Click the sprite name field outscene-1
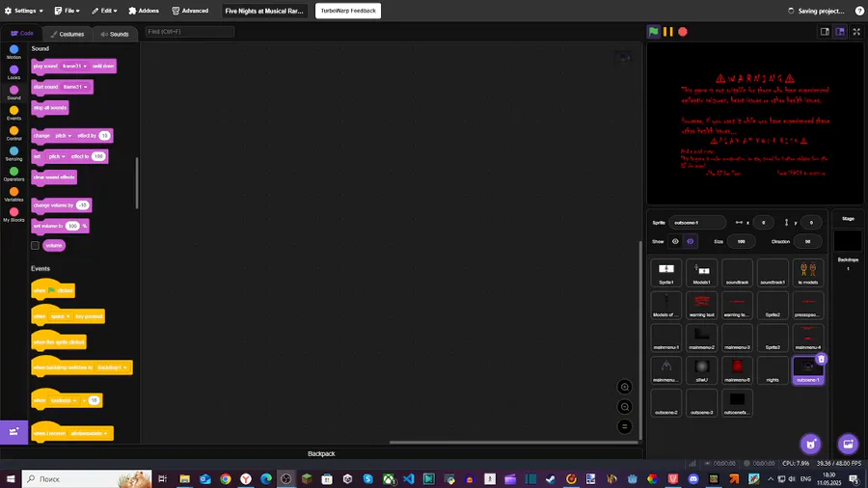The width and height of the screenshot is (868, 488). 697,223
